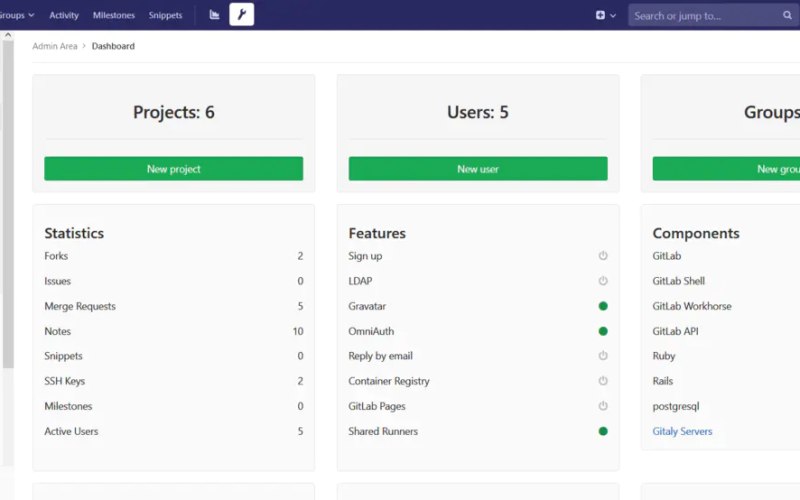Click the LDAP feature label

[x=360, y=281]
